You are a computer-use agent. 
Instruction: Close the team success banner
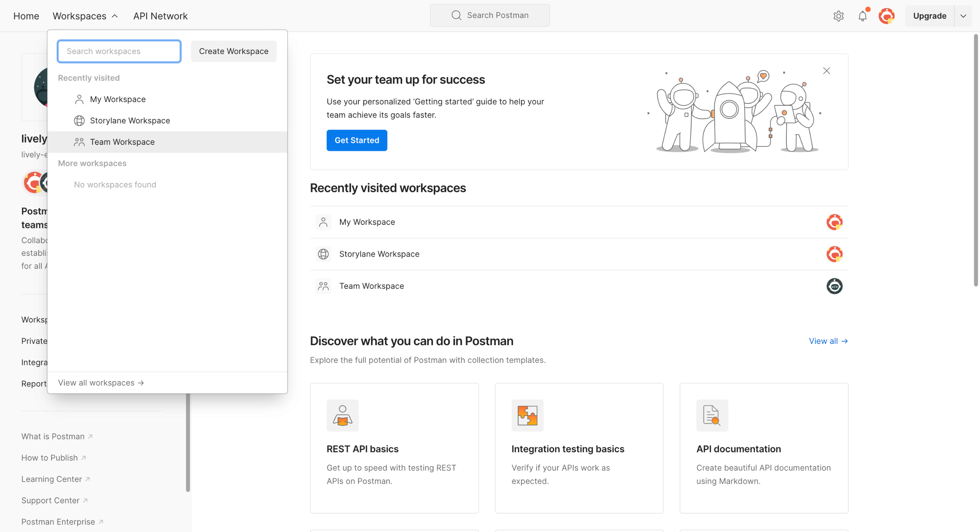point(826,71)
